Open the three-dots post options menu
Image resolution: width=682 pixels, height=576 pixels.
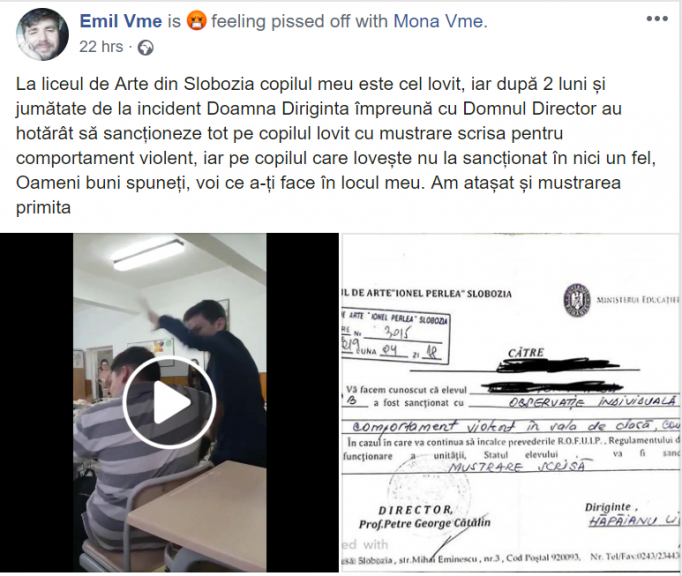click(x=657, y=19)
